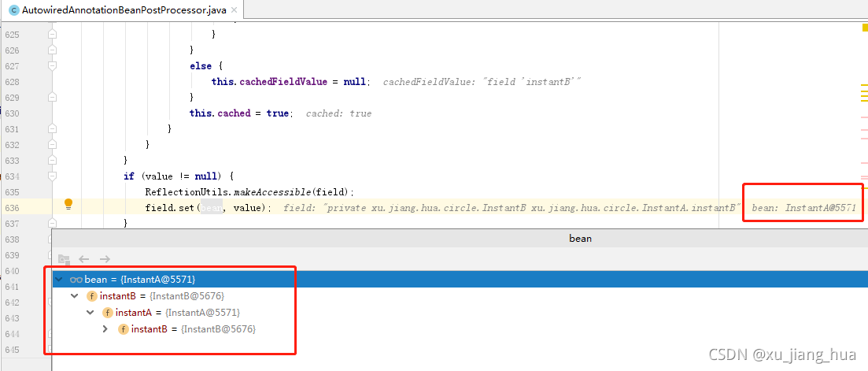The height and width of the screenshot is (371, 868).
Task: Expand the deepest instantB = {InstantB@5676} node
Action: tap(105, 329)
